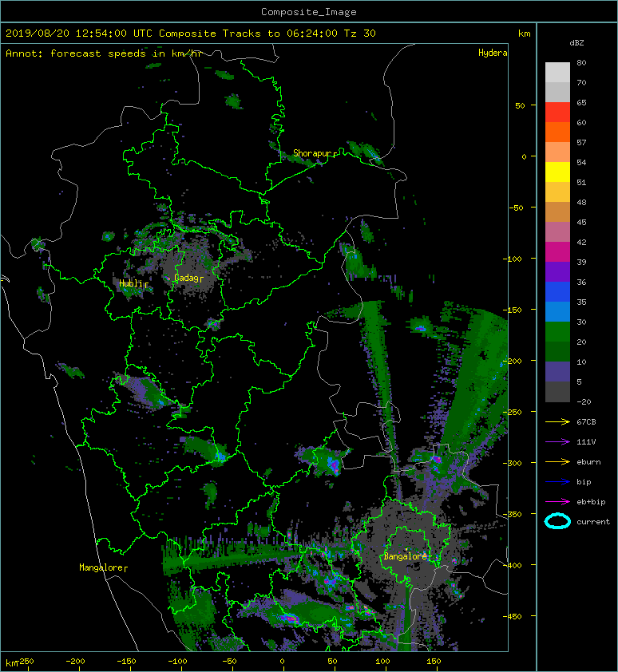Viewport: 618px width, 672px height.
Task: Select the red 65 dBZ color swatch
Action: 557,112
